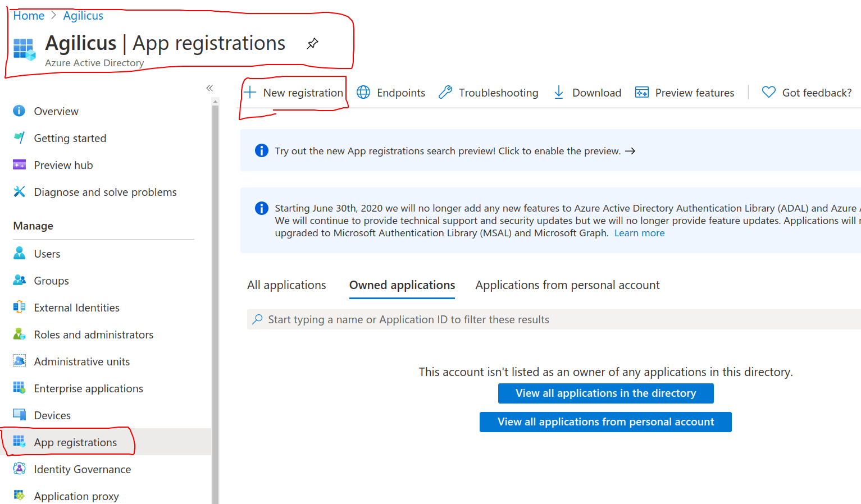
Task: Open the Learn more link about ADAL
Action: pos(639,233)
